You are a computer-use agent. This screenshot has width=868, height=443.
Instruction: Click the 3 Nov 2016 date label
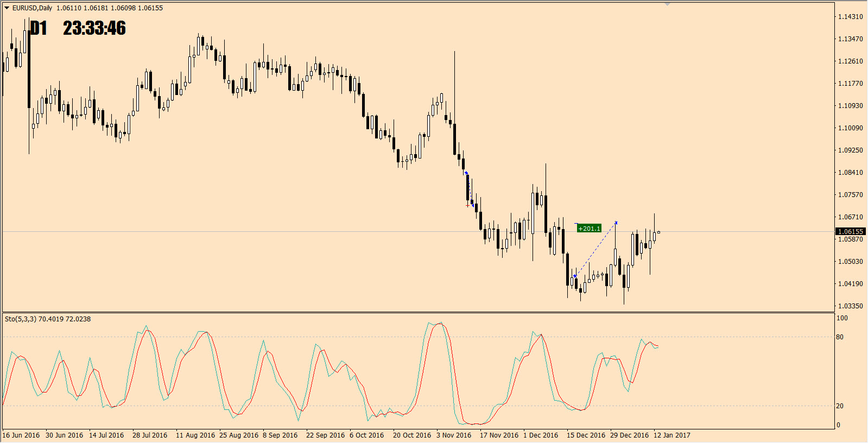[454, 435]
